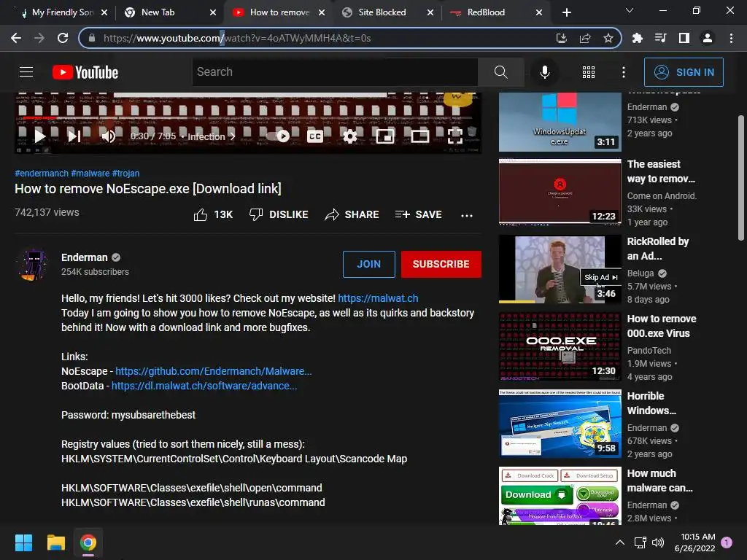Enable miniplayer mode

pyautogui.click(x=385, y=136)
